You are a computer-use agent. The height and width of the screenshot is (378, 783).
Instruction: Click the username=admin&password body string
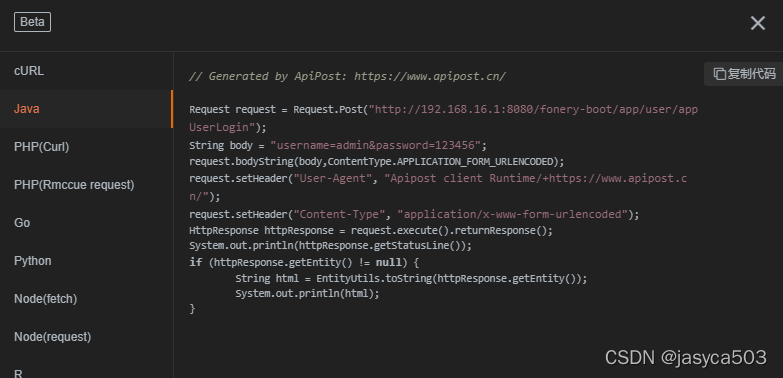click(376, 145)
